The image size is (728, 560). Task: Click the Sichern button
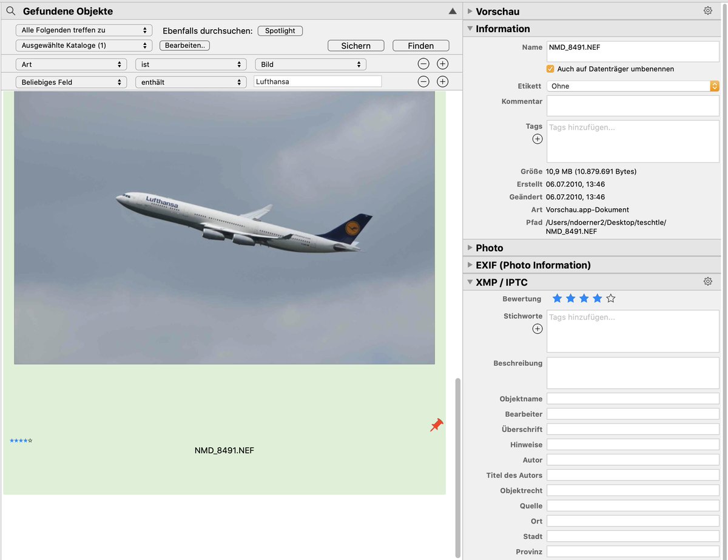tap(356, 46)
